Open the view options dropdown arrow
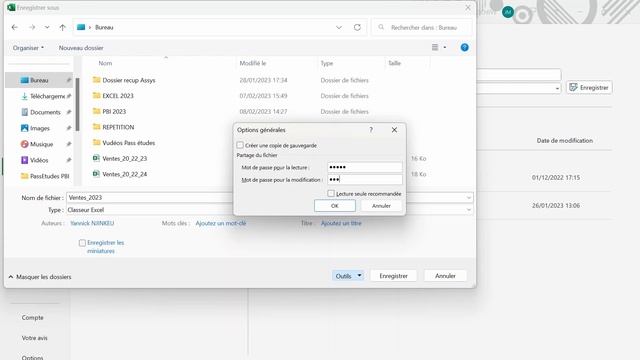640x360 pixels. pyautogui.click(x=444, y=48)
